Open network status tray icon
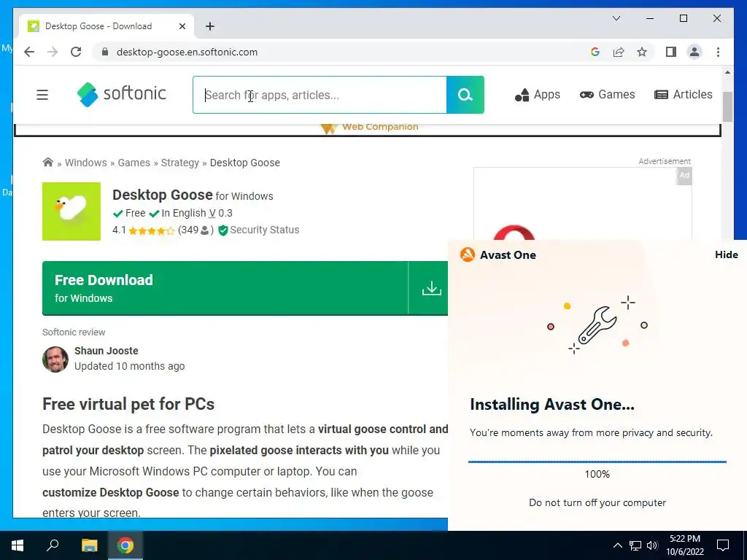This screenshot has height=560, width=747. pyautogui.click(x=635, y=545)
